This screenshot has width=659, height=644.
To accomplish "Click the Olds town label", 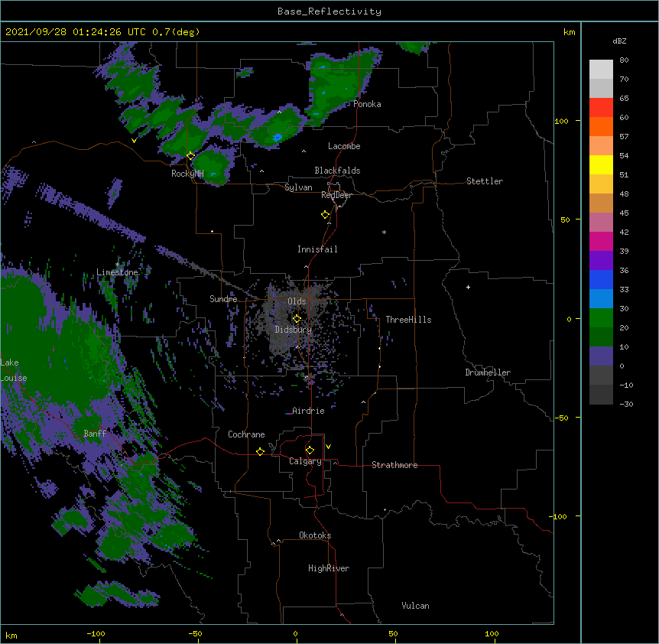I will click(x=297, y=301).
